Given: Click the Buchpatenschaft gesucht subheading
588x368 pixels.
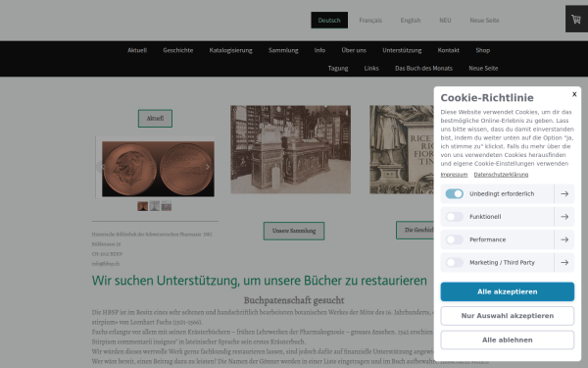Looking at the screenshot, I should [x=294, y=300].
